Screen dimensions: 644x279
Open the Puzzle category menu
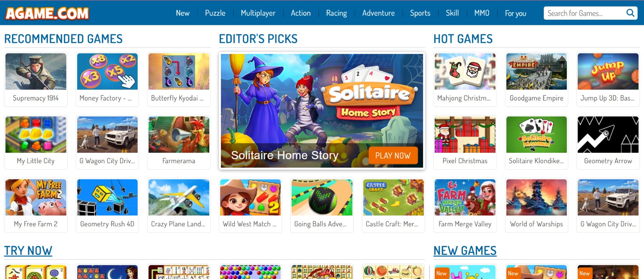[x=215, y=13]
